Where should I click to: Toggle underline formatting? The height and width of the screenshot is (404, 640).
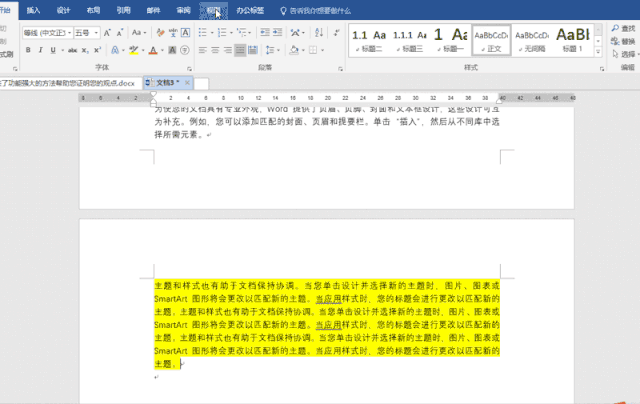pyautogui.click(x=53, y=50)
